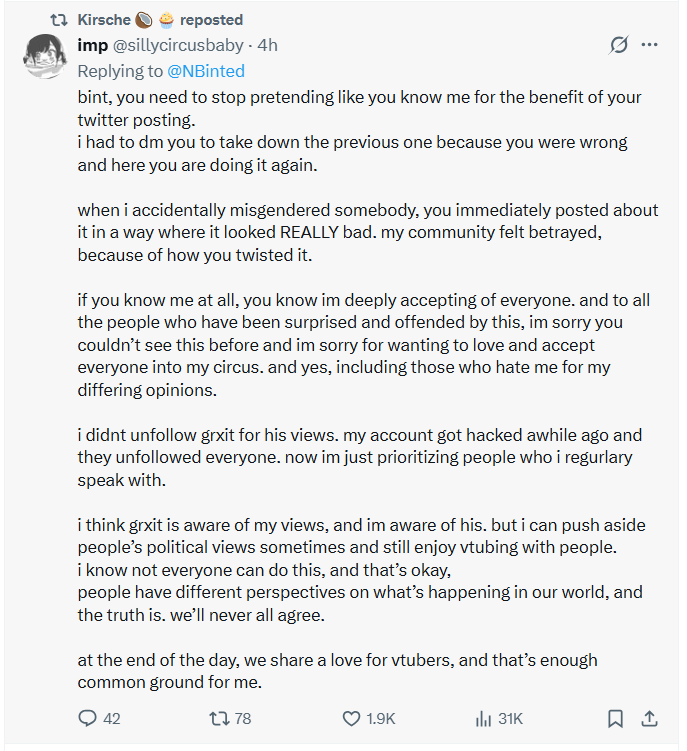Click the 42 replies count
The width and height of the screenshot is (687, 751).
(x=112, y=718)
